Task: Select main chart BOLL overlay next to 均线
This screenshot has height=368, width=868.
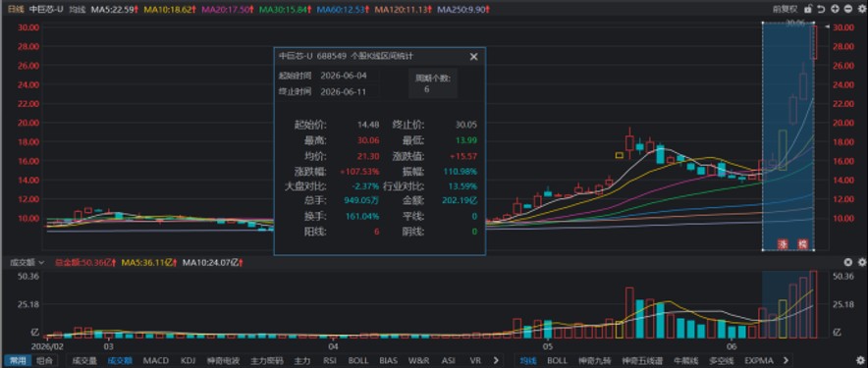Action: [557, 361]
